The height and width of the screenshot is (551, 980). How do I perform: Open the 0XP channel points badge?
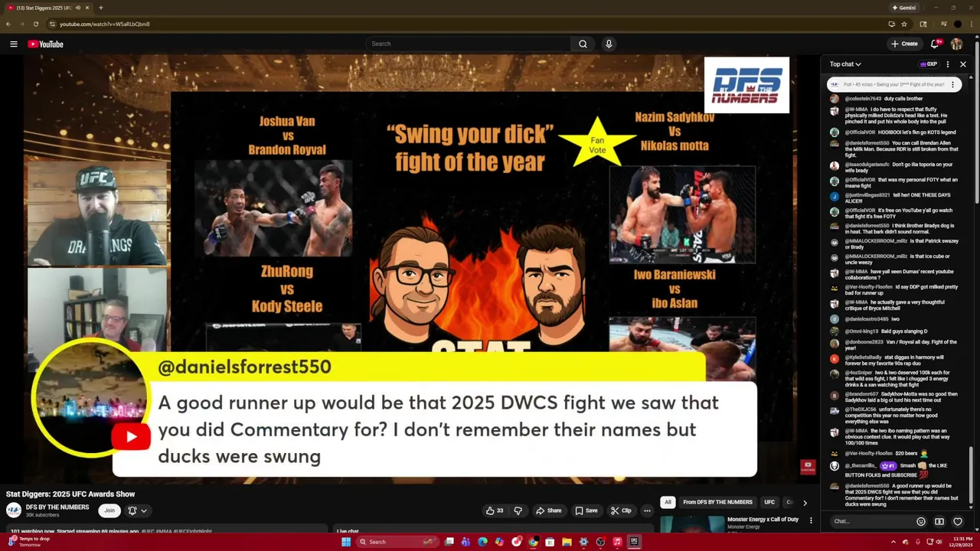pos(929,64)
